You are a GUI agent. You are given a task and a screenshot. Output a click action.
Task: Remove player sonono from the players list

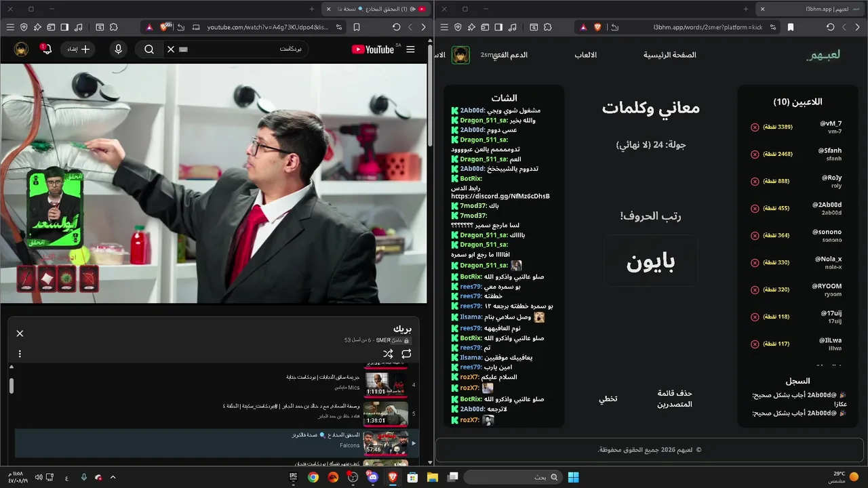pyautogui.click(x=755, y=236)
